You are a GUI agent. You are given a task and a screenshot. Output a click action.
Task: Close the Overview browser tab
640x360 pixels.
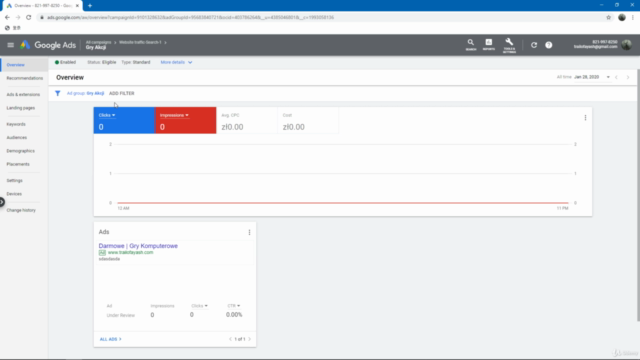[x=77, y=6]
